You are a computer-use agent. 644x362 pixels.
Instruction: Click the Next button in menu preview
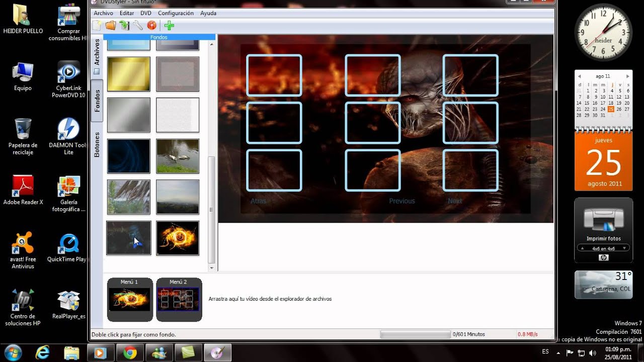pos(455,201)
